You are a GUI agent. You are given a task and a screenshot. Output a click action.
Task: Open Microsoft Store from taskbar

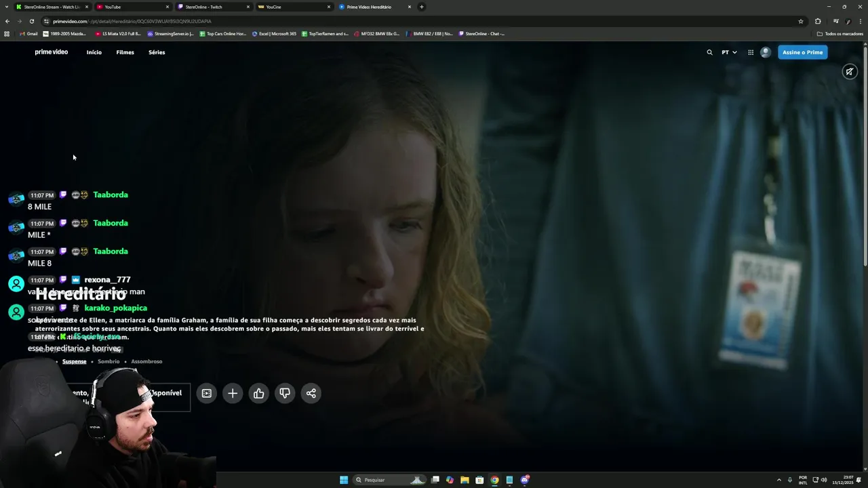(479, 480)
